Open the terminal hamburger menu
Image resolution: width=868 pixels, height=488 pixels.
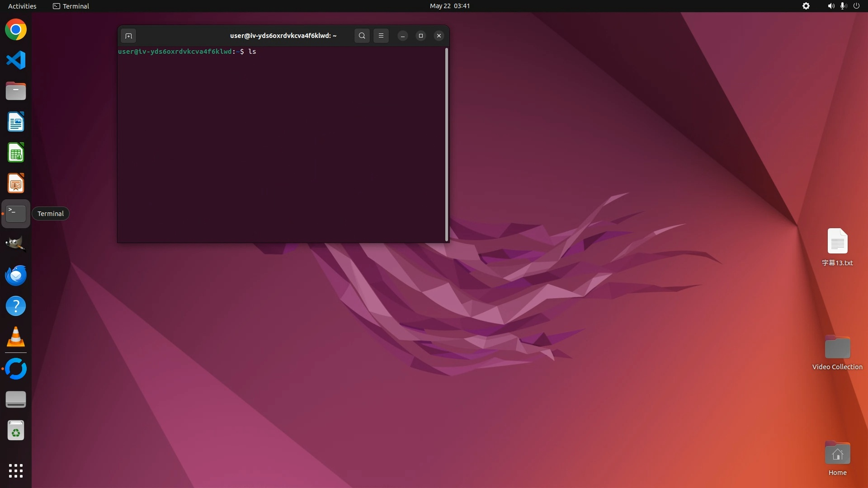tap(381, 36)
